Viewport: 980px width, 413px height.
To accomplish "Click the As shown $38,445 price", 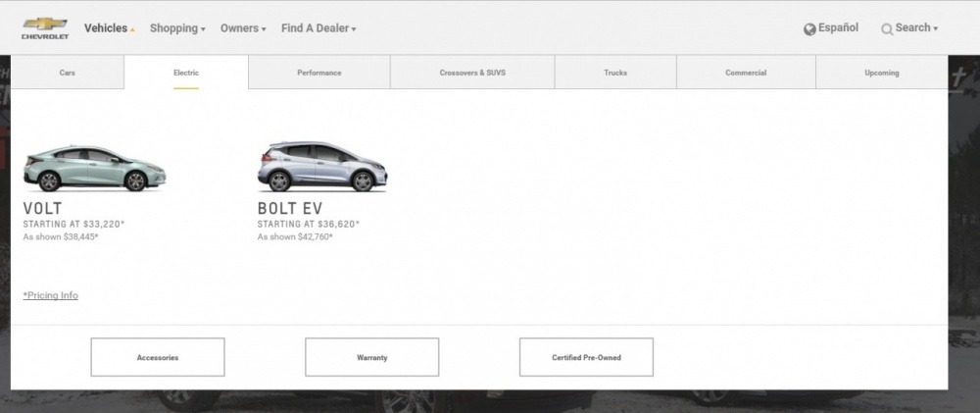I will point(61,237).
